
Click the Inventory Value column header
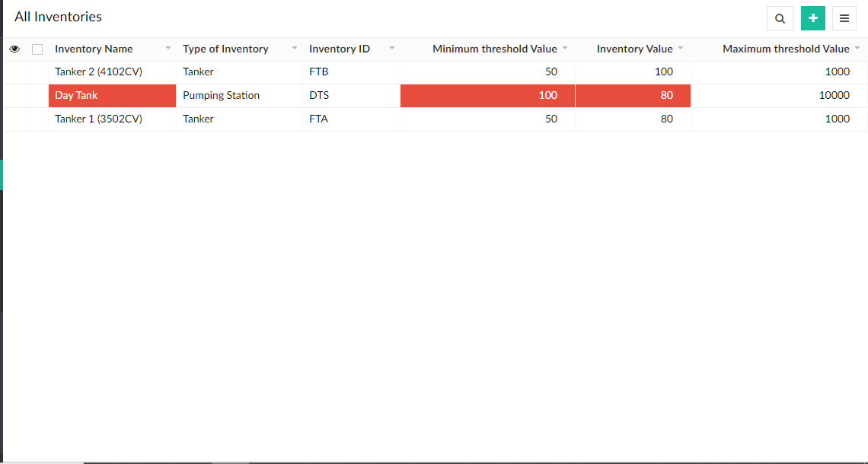point(634,49)
